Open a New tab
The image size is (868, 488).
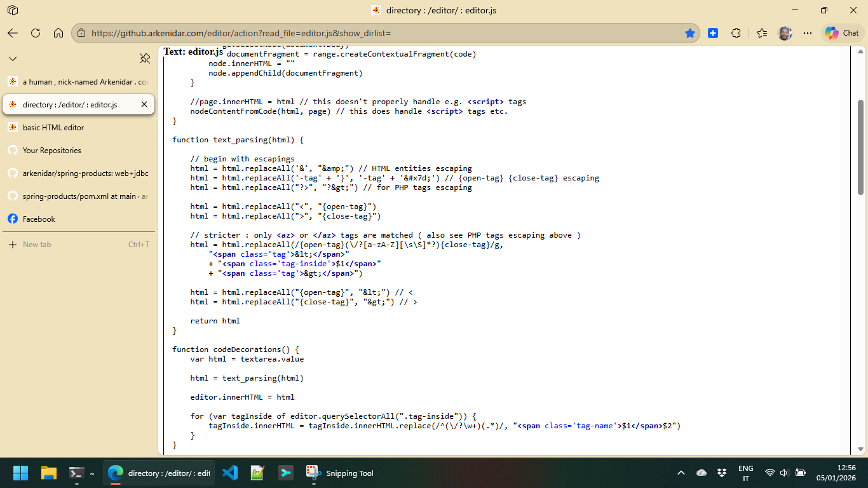(x=37, y=245)
